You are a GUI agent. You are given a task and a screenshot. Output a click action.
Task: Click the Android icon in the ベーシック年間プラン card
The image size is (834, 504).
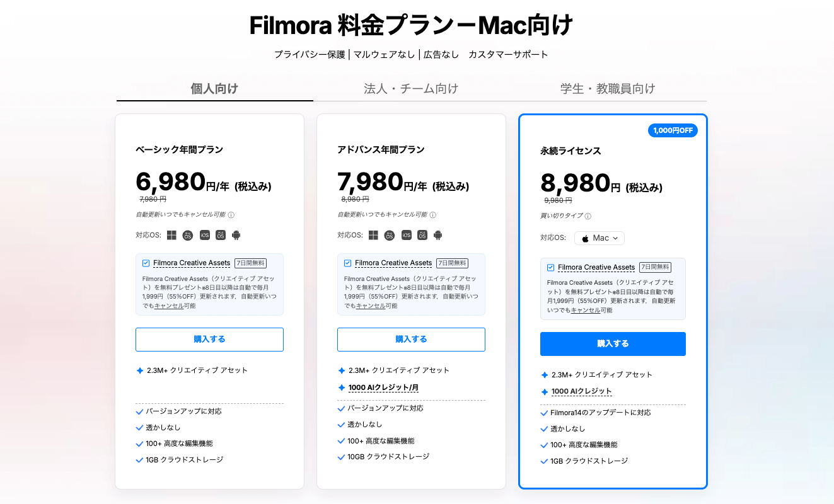tap(236, 235)
